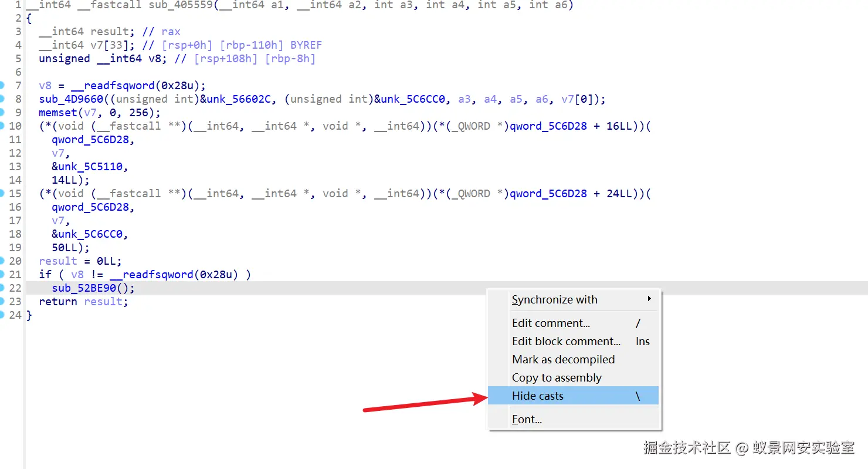Click unsigned __int64 v8 declaration
Image resolution: width=868 pixels, height=469 pixels.
(103, 59)
